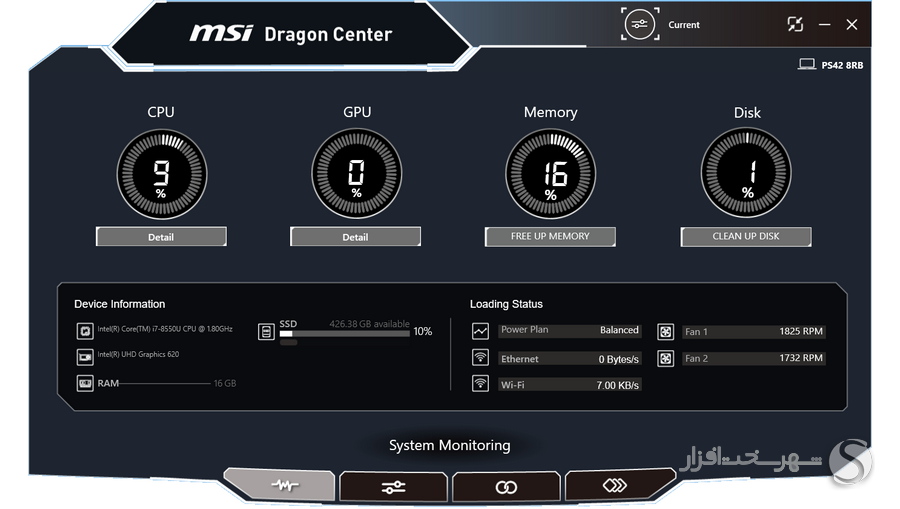Select the System Monitoring waveform tab
The width and height of the screenshot is (900, 509).
tap(280, 485)
